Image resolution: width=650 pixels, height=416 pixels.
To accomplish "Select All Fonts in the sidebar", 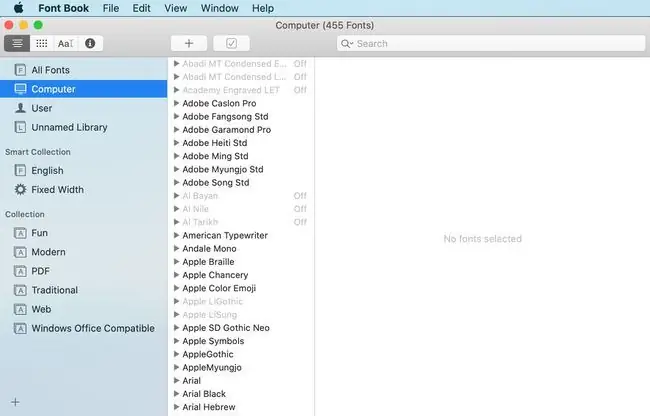I will click(x=84, y=70).
